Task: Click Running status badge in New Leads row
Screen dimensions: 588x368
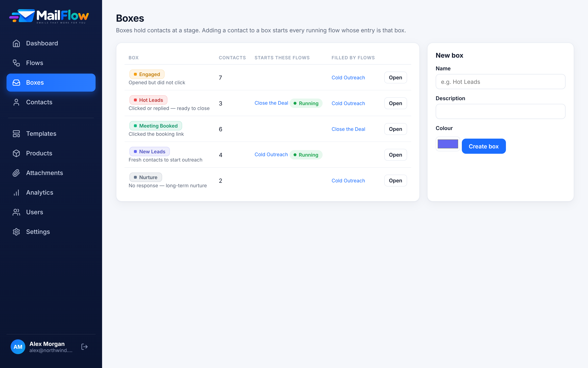Action: tap(306, 155)
